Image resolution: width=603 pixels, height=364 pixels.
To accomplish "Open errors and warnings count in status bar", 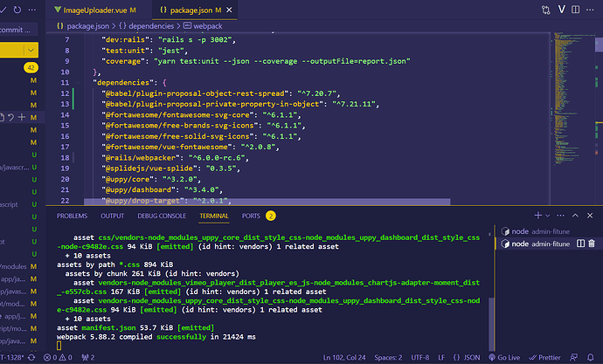I will [58, 358].
